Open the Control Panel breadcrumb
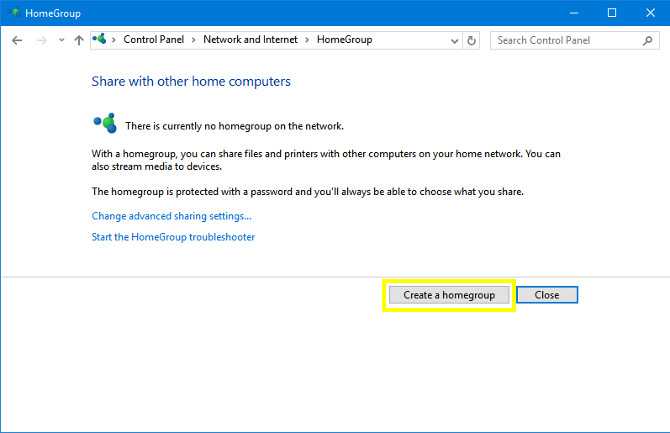This screenshot has height=433, width=670. [153, 40]
